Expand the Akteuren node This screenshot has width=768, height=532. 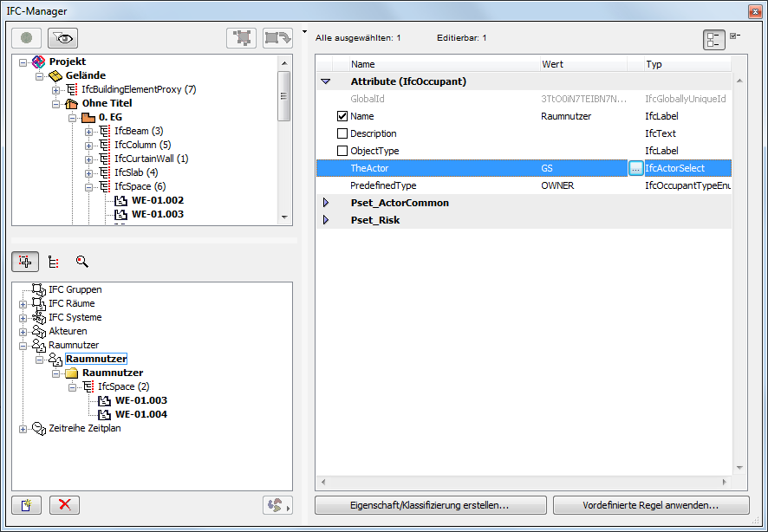point(23,332)
